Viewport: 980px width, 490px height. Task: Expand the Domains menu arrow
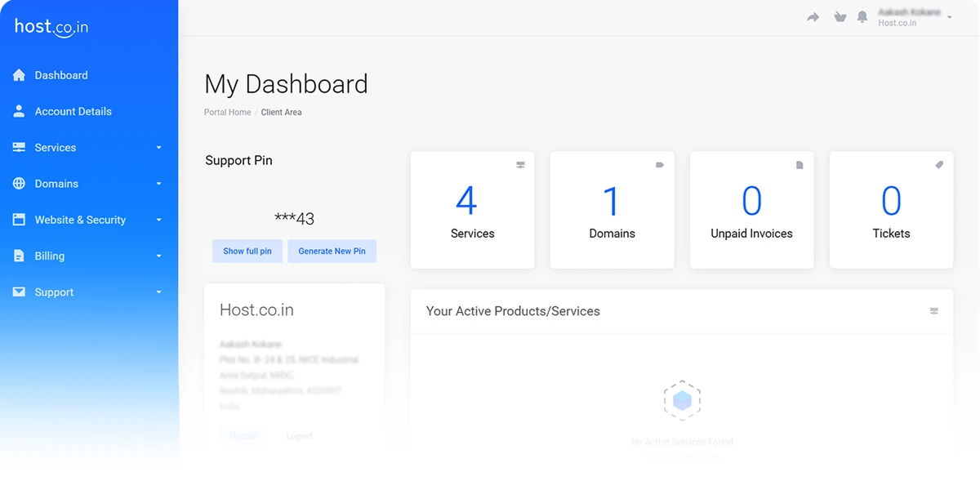click(158, 184)
